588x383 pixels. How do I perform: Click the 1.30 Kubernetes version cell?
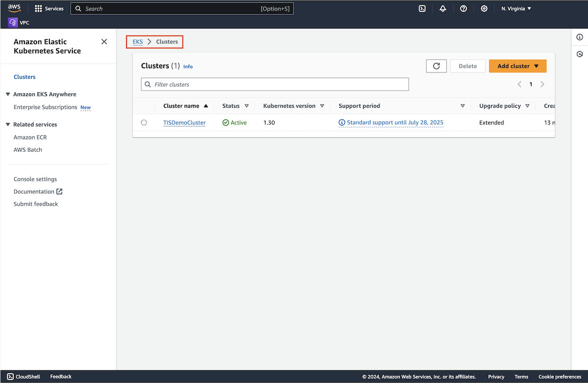coord(269,123)
